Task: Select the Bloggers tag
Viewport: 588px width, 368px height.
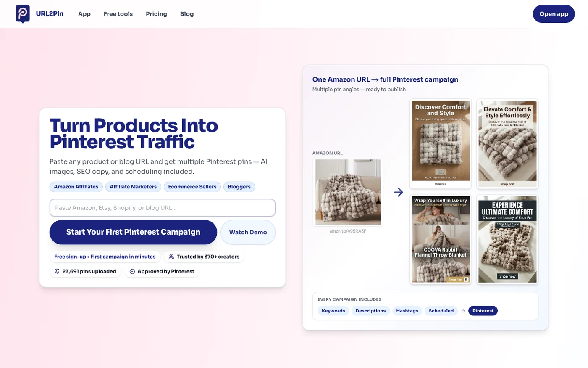Action: coord(239,187)
